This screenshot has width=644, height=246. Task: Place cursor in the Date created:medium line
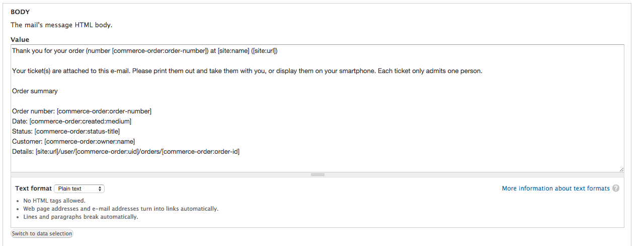click(72, 121)
